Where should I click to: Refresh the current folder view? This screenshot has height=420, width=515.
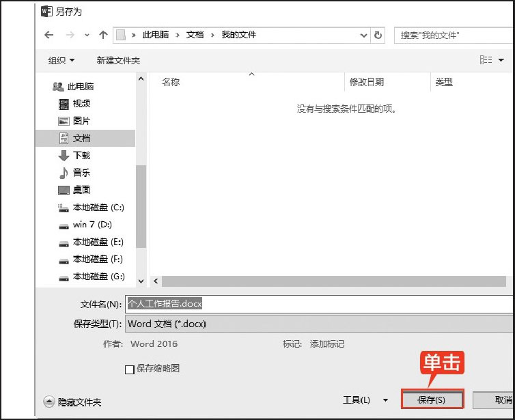click(379, 35)
